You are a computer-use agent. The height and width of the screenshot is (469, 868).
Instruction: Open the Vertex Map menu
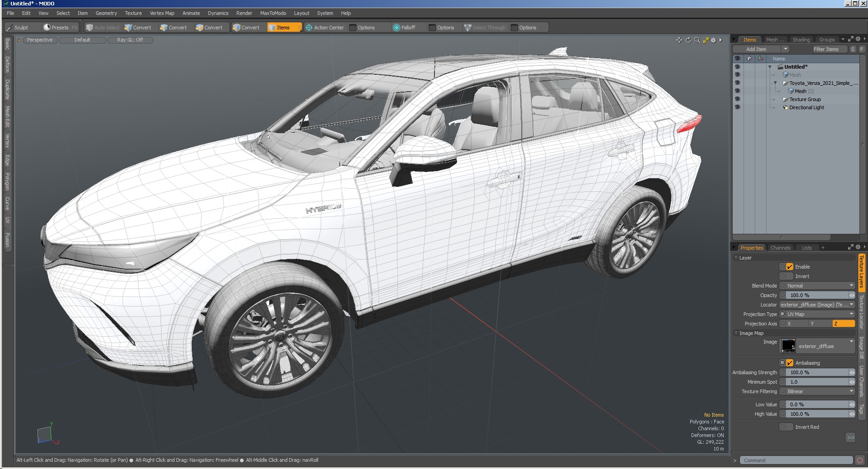(x=162, y=13)
